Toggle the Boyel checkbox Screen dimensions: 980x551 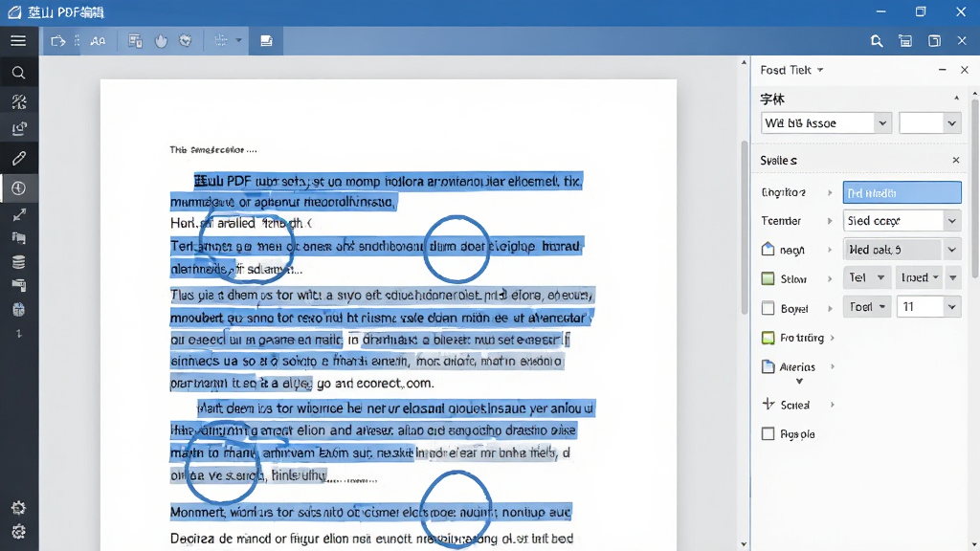tap(768, 308)
